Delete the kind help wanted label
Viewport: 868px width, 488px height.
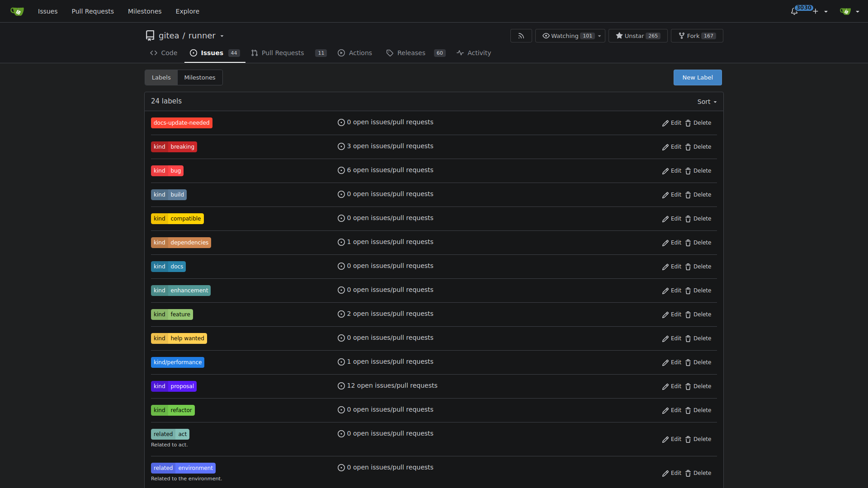coord(698,339)
